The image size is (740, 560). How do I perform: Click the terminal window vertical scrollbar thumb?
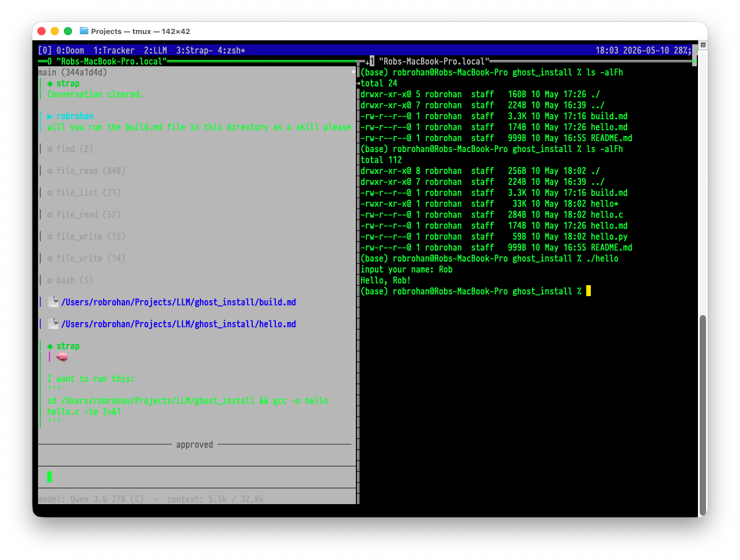pyautogui.click(x=703, y=415)
